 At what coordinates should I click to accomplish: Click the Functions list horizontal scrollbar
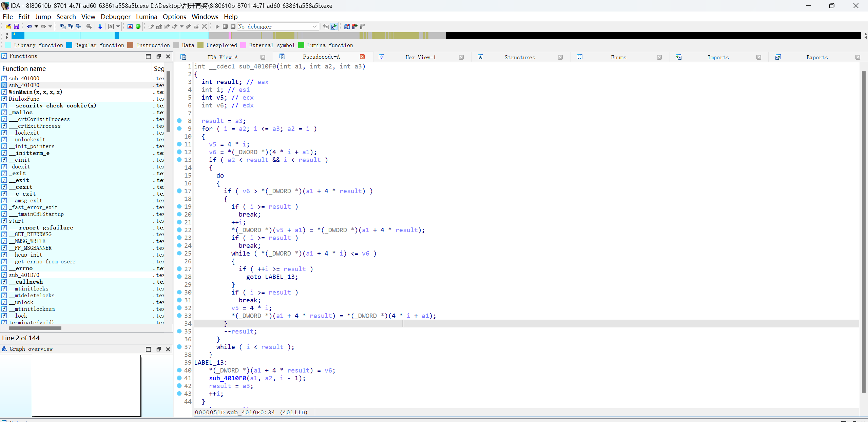(35, 328)
